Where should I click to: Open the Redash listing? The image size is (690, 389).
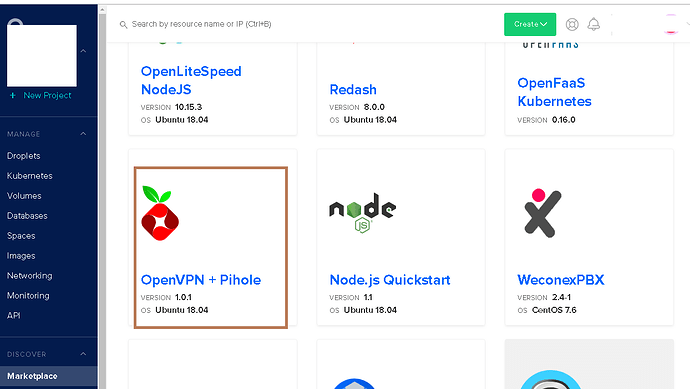click(x=353, y=90)
